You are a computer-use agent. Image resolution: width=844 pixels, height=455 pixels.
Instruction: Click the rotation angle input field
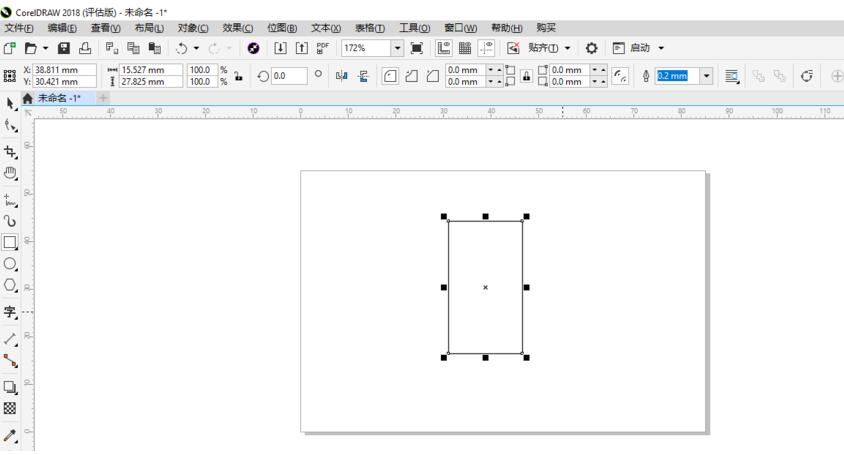tap(288, 76)
